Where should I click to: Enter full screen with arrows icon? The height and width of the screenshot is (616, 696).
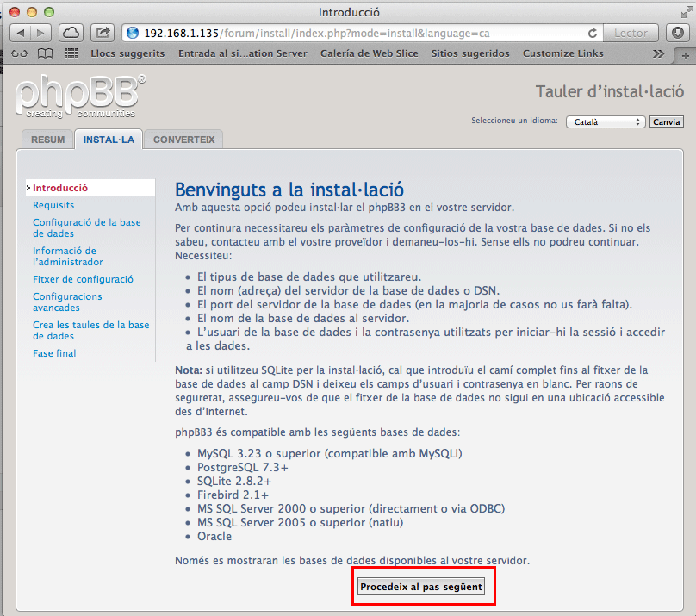(687, 13)
